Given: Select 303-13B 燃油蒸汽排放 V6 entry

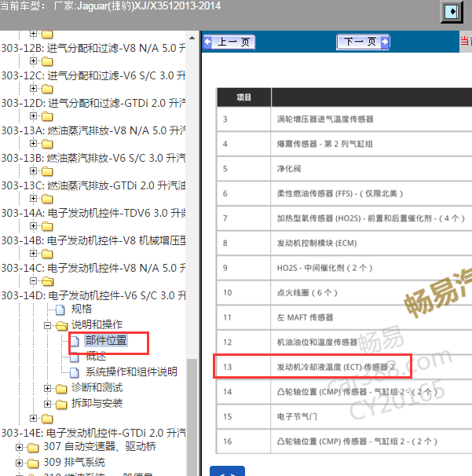Looking at the screenshot, I should coord(93,158).
